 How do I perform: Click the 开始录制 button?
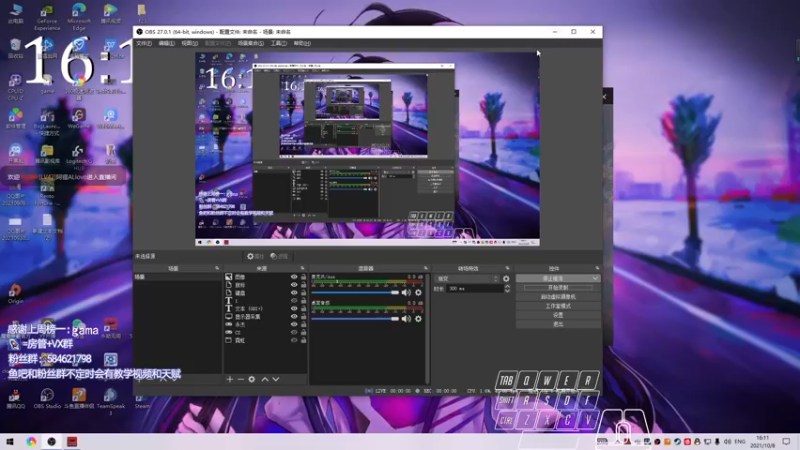point(558,288)
